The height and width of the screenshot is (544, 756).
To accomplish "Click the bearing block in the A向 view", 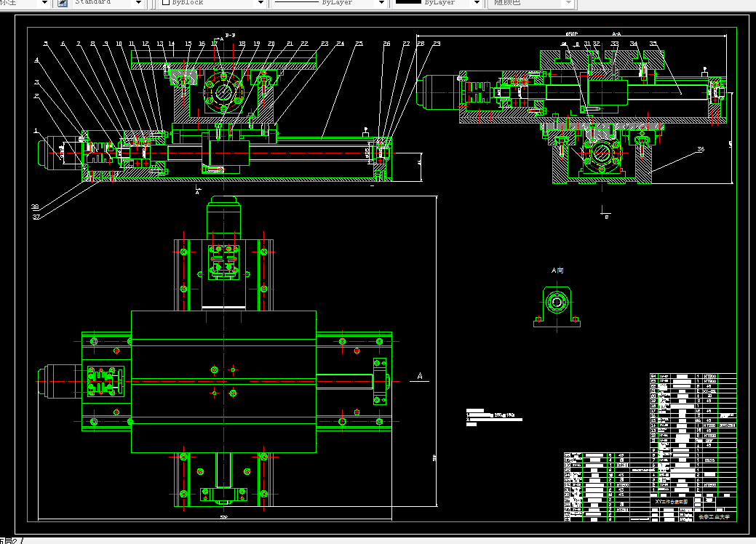I will coord(557,306).
